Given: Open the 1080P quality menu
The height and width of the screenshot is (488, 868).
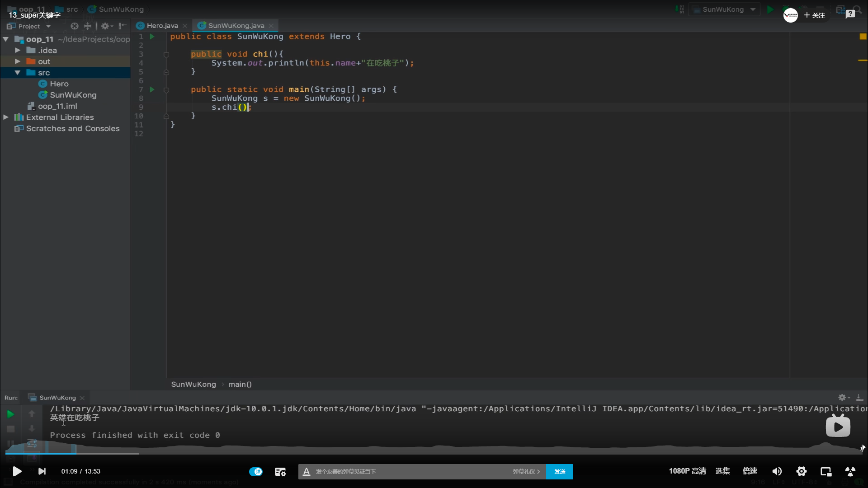Looking at the screenshot, I should [687, 471].
